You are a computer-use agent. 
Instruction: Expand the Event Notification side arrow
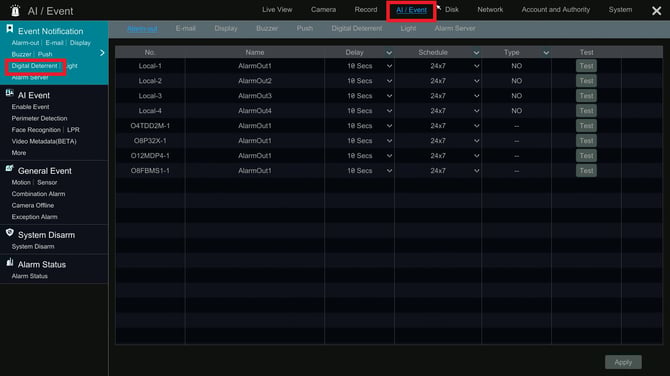click(x=102, y=53)
